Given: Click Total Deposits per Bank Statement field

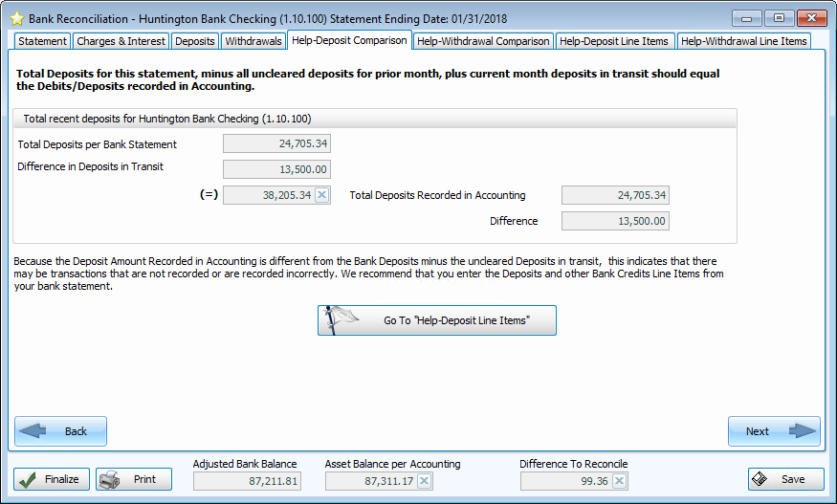Looking at the screenshot, I should [x=276, y=144].
